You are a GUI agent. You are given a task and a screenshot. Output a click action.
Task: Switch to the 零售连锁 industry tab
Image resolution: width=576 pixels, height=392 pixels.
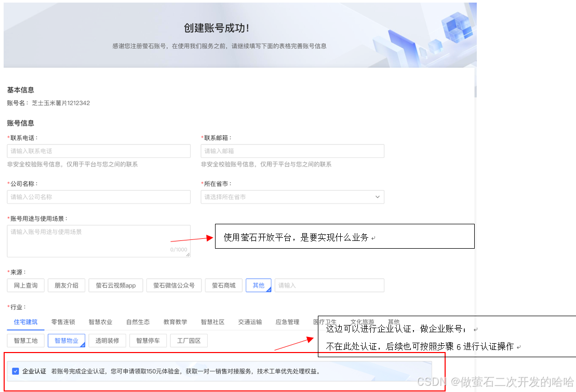click(x=63, y=322)
